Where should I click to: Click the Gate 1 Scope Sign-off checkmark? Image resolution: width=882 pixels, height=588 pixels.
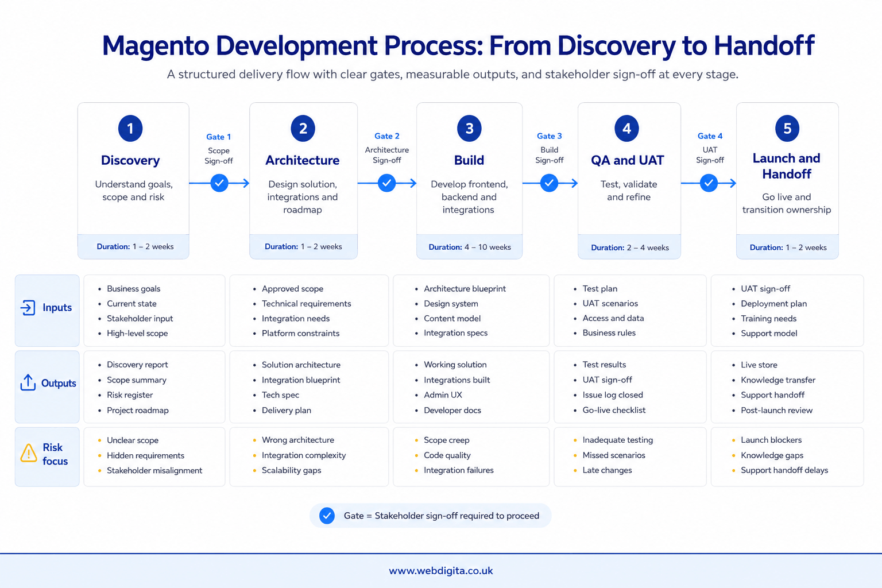click(219, 183)
